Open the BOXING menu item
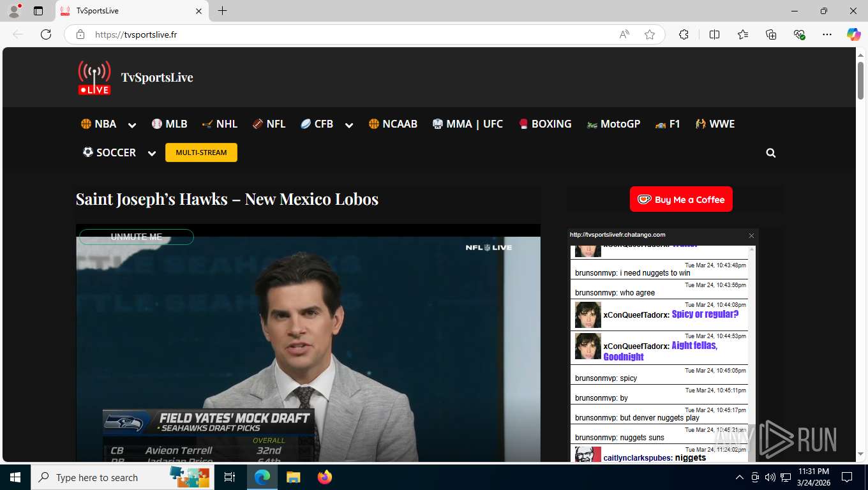The width and height of the screenshot is (868, 490). pos(544,124)
